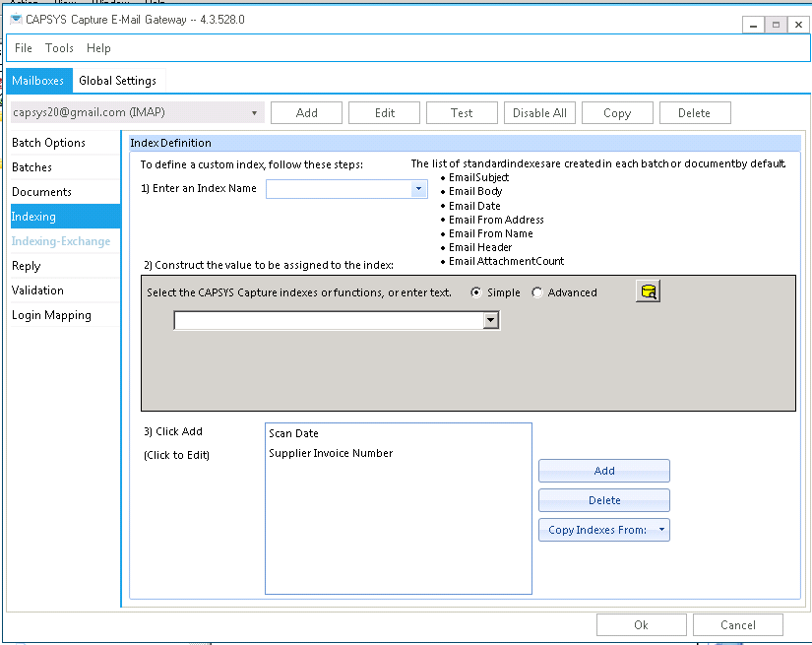Click the Test mailbox button
The width and height of the screenshot is (812, 645).
pos(462,113)
